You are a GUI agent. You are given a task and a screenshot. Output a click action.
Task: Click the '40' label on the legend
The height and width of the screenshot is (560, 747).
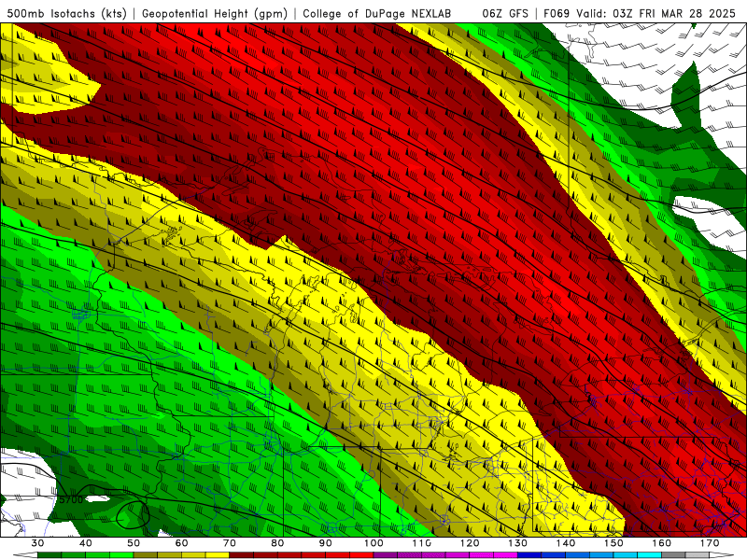(85, 543)
